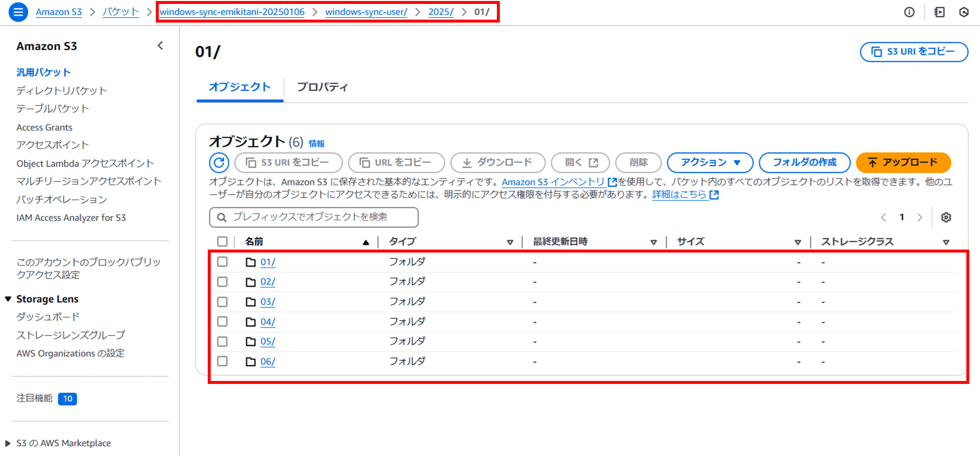Go to next page of objects
980x456 pixels.
(920, 217)
